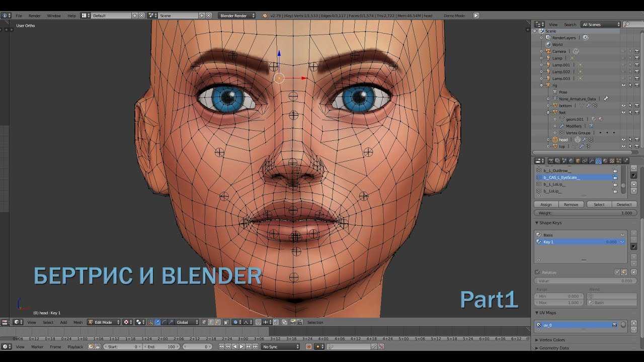This screenshot has height=362, width=644.
Task: Toggle auto keyframe record button
Action: pyautogui.click(x=308, y=346)
